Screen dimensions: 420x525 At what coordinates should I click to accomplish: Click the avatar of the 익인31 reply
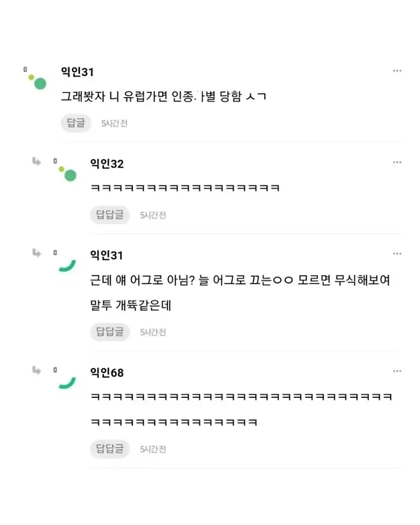coord(66,264)
